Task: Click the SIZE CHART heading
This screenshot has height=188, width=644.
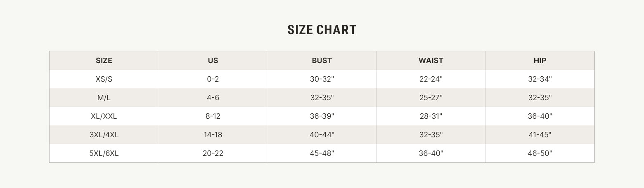Action: click(322, 30)
